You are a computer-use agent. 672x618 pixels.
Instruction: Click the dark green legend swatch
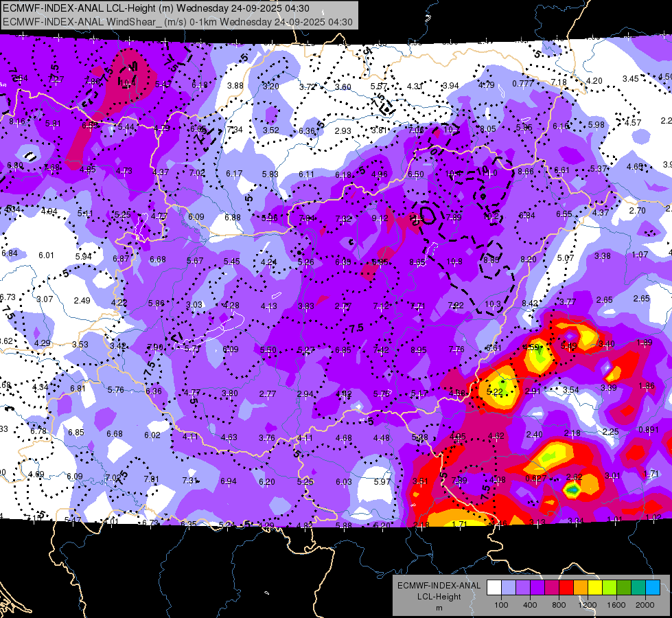click(624, 588)
